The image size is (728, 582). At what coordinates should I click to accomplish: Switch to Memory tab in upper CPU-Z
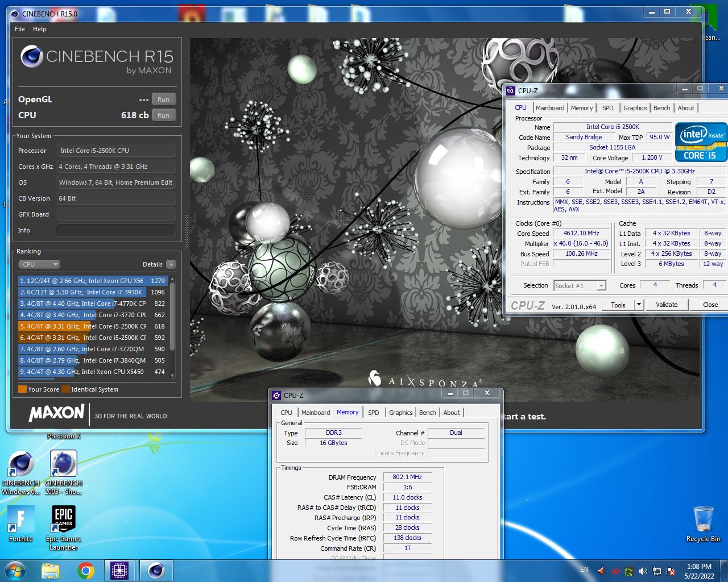pos(582,108)
